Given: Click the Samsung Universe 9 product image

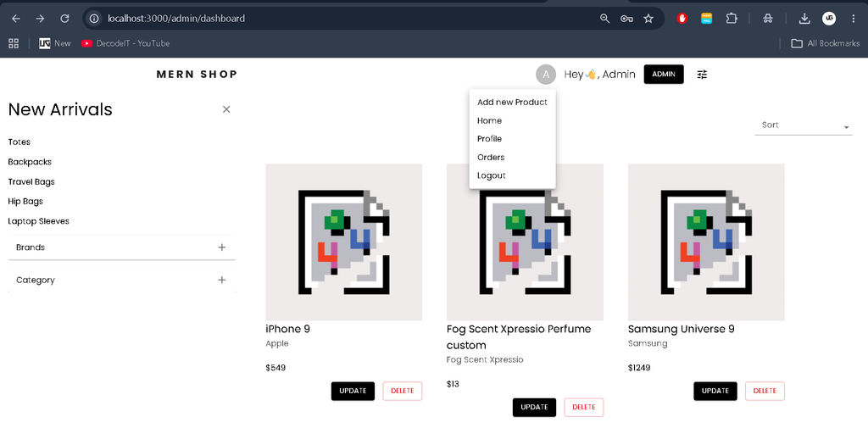Looking at the screenshot, I should click(706, 242).
